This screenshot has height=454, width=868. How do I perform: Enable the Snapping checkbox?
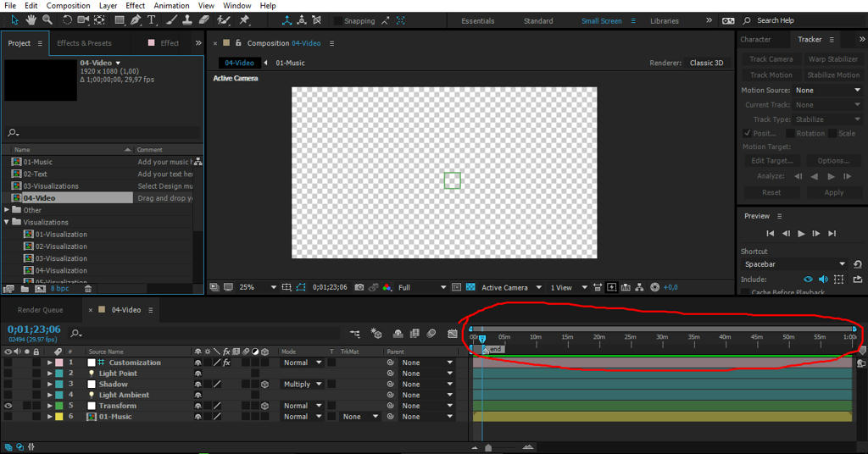(x=338, y=21)
